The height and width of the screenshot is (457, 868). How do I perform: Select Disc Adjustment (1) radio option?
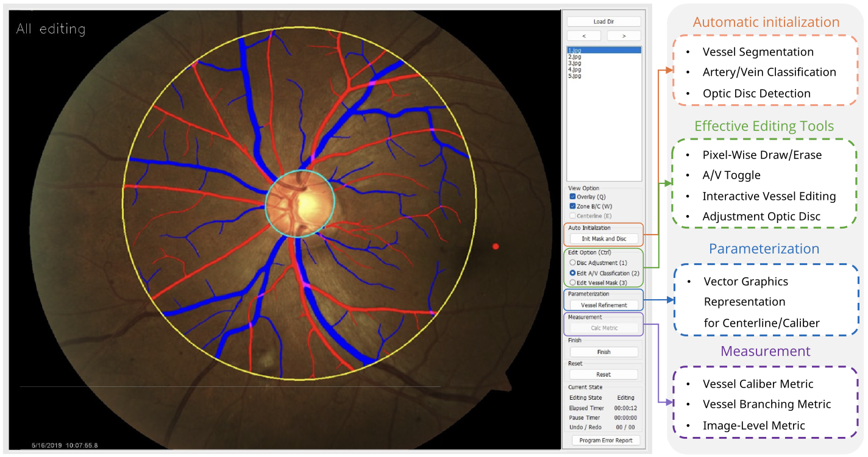pyautogui.click(x=572, y=263)
